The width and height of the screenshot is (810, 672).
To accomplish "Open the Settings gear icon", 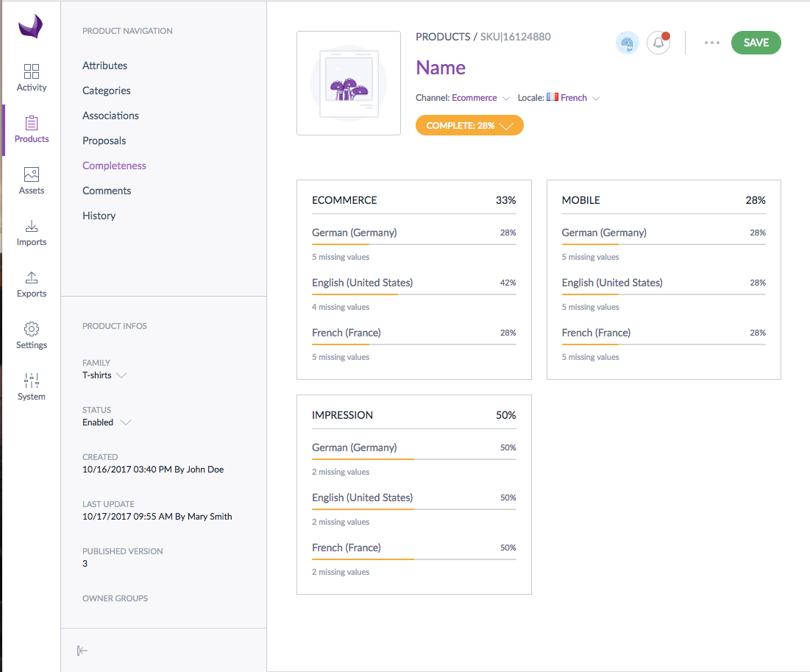I will click(x=31, y=329).
